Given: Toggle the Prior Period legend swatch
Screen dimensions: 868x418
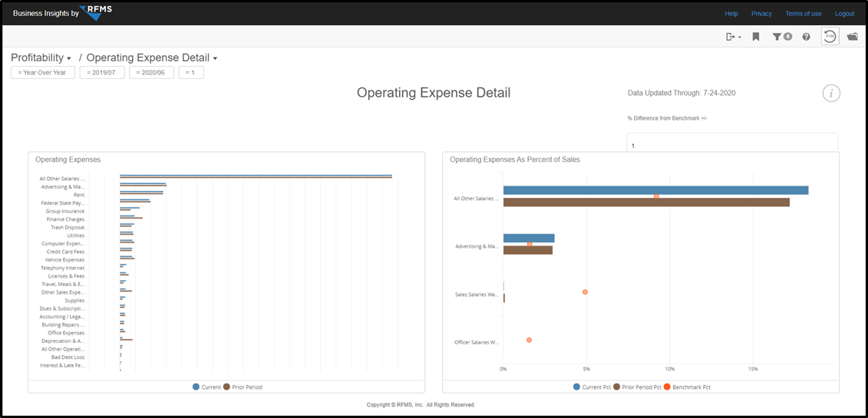Looking at the screenshot, I should click(x=226, y=387).
